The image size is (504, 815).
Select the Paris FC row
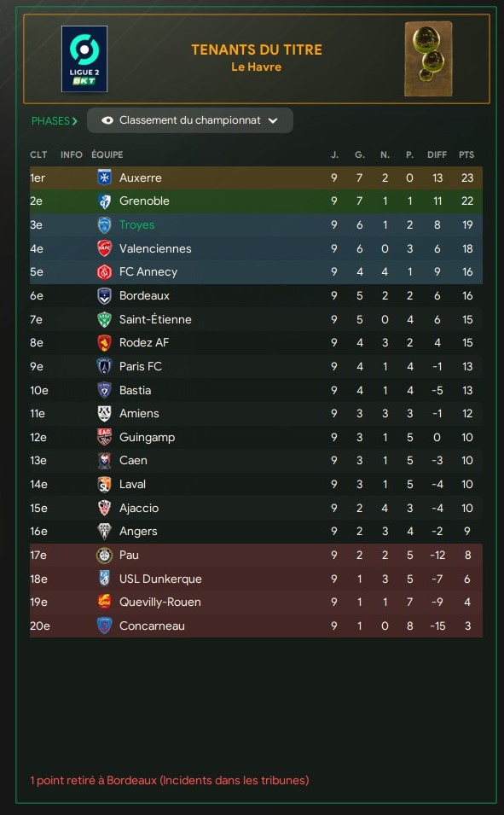pyautogui.click(x=256, y=366)
